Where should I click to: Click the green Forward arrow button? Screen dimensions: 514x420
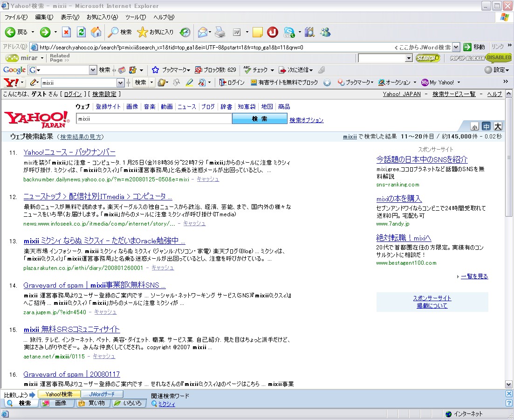click(x=45, y=32)
